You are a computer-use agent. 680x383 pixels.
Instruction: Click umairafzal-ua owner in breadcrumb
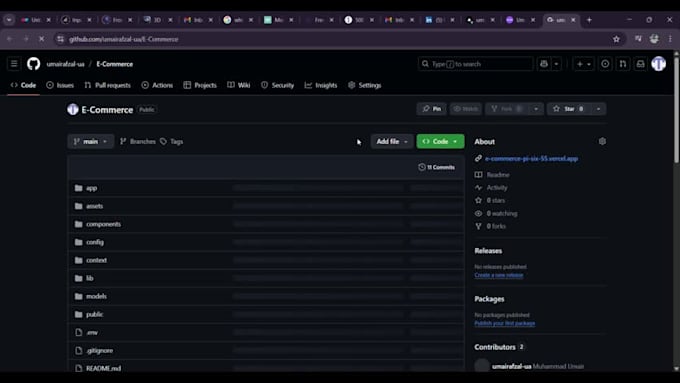[65, 64]
